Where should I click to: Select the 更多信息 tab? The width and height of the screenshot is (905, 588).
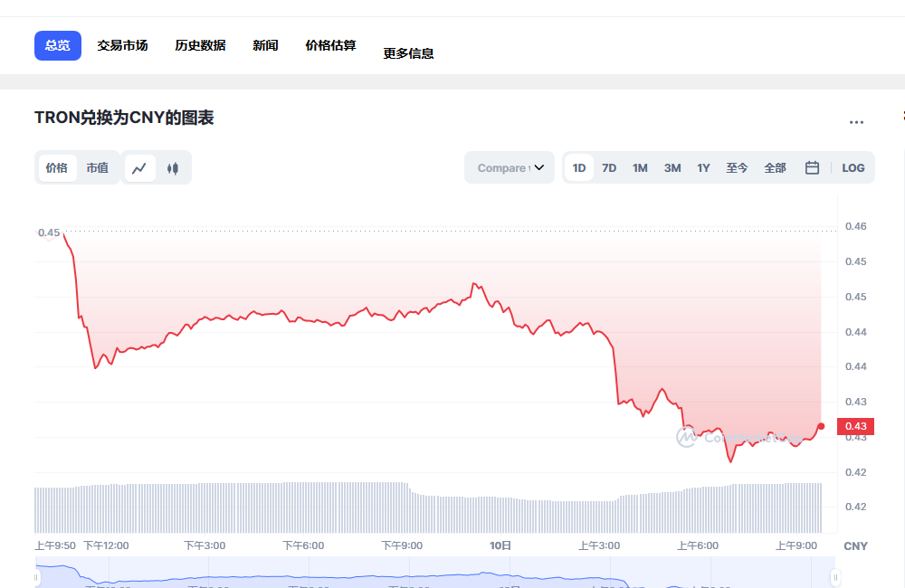tap(409, 53)
